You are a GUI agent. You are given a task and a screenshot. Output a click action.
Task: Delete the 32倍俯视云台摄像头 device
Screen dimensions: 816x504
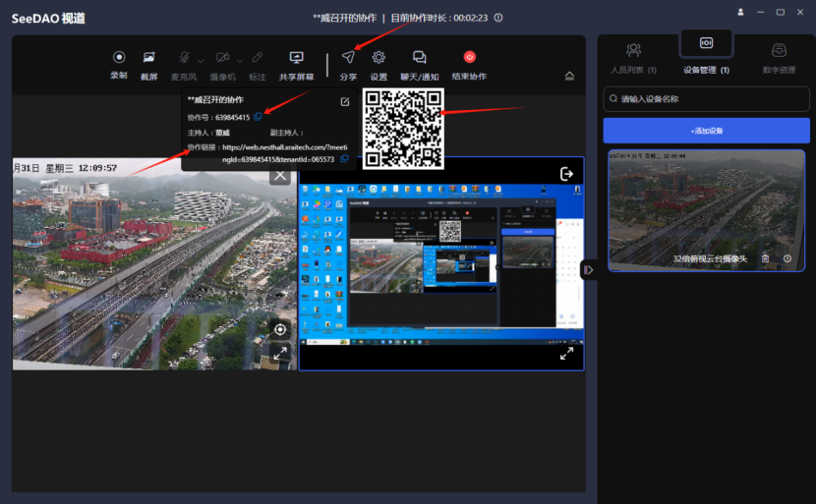pyautogui.click(x=765, y=258)
